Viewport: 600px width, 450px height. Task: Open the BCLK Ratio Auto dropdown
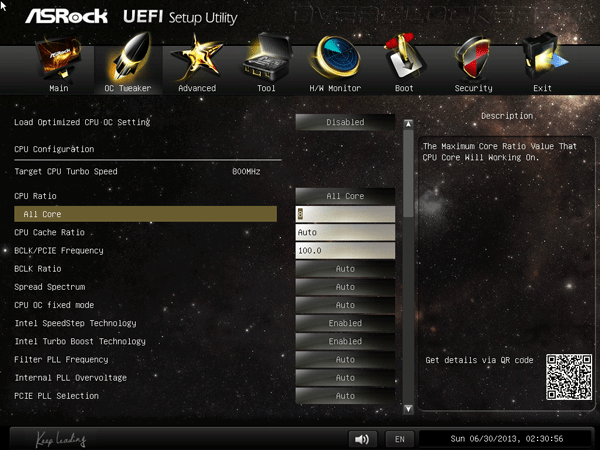tap(345, 269)
